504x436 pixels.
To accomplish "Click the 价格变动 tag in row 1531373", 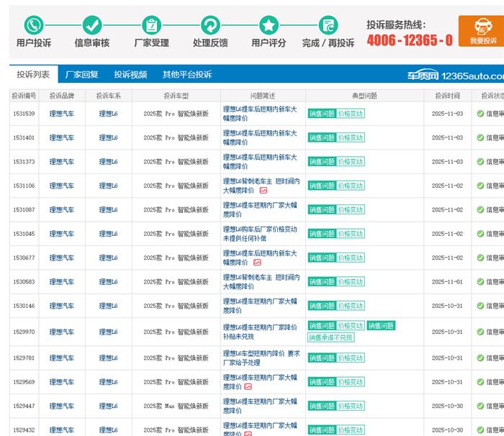I will point(351,162).
